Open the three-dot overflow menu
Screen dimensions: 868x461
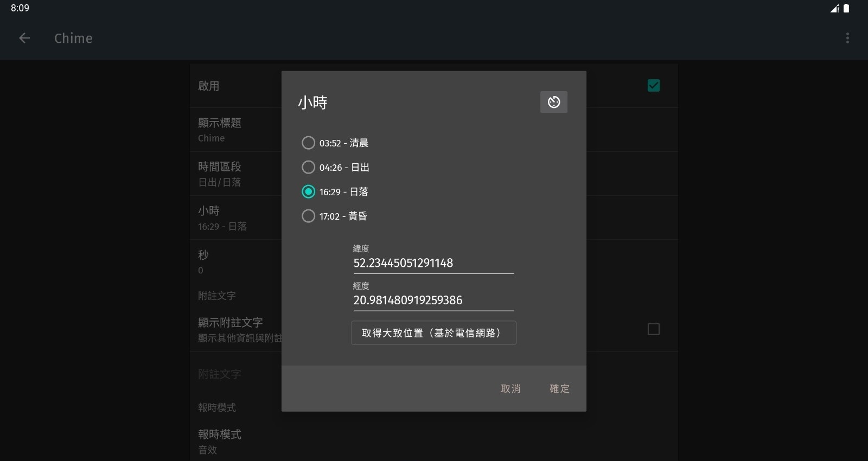click(x=847, y=38)
